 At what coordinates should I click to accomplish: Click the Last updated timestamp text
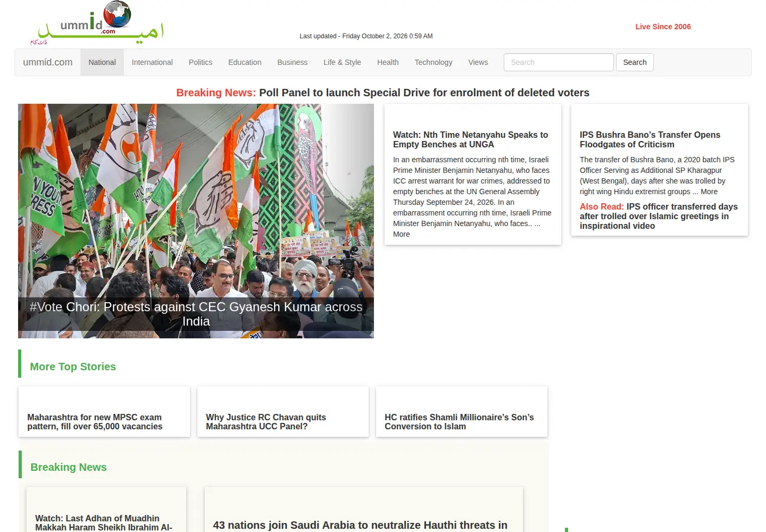pos(366,36)
